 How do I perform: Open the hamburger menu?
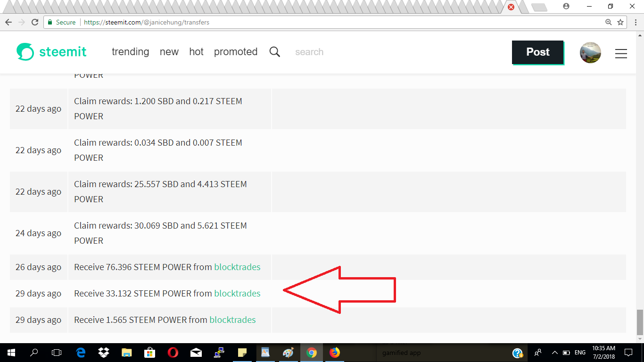tap(621, 54)
